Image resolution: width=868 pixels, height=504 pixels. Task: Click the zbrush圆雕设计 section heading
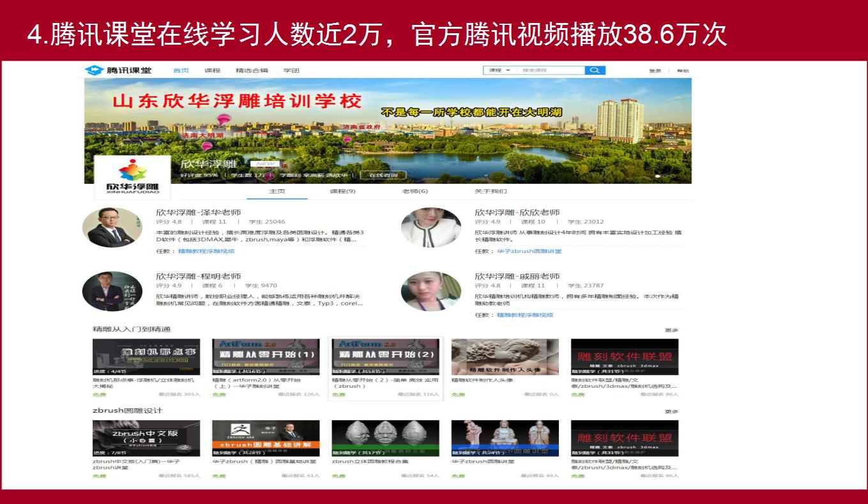coord(128,411)
